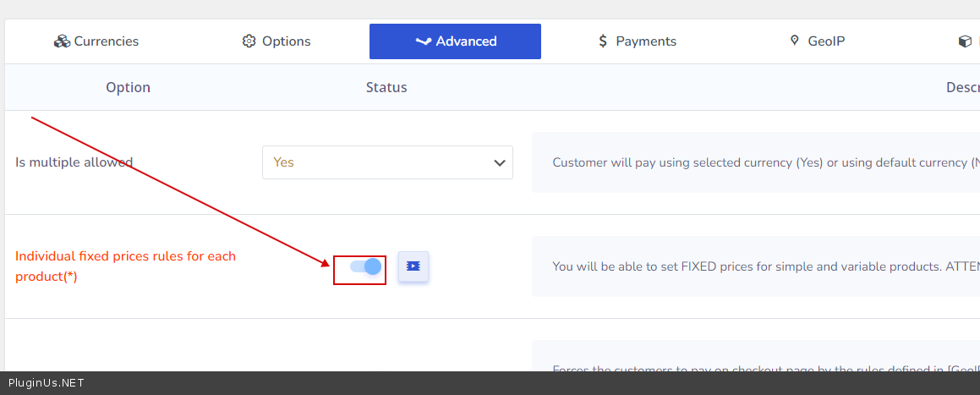Open the 'Is multiple allowed' dropdown
The height and width of the screenshot is (395, 980).
coord(386,162)
